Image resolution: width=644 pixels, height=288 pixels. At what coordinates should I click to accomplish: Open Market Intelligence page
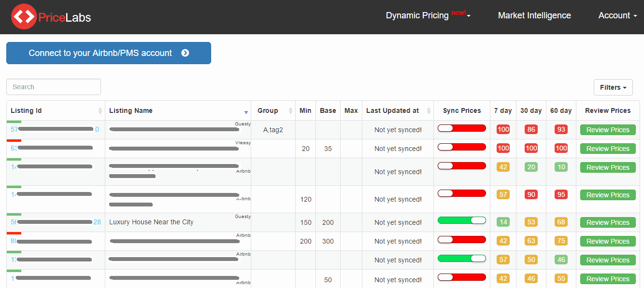click(x=534, y=15)
